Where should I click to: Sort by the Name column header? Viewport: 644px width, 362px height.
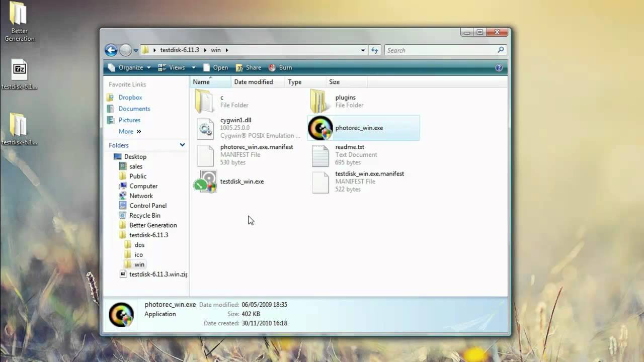tap(211, 82)
